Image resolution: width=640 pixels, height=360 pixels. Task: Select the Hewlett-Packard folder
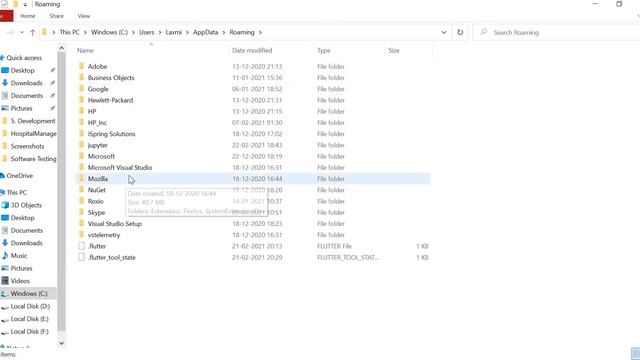(110, 100)
